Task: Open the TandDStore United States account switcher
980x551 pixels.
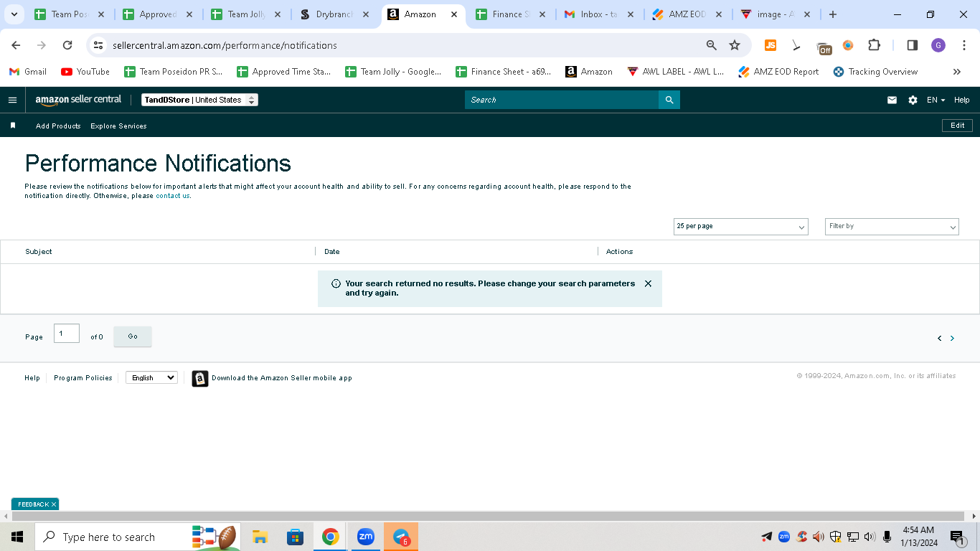Action: [199, 100]
